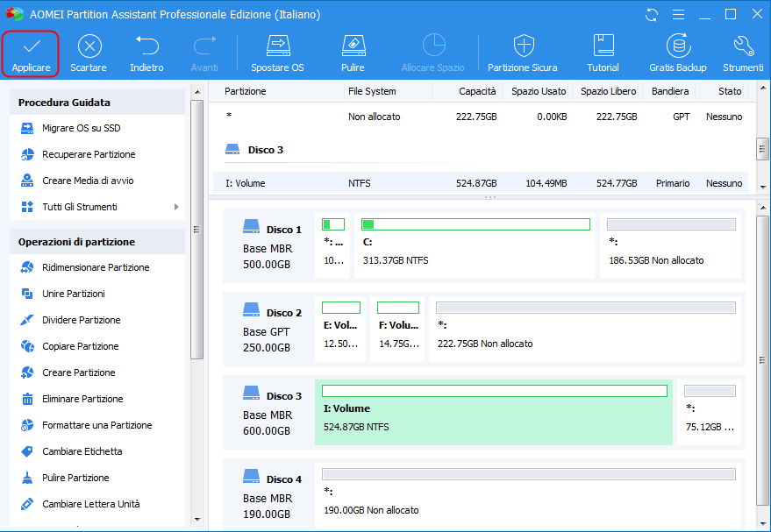
Task: Open the Partizione Sicura shield tool
Action: [523, 46]
